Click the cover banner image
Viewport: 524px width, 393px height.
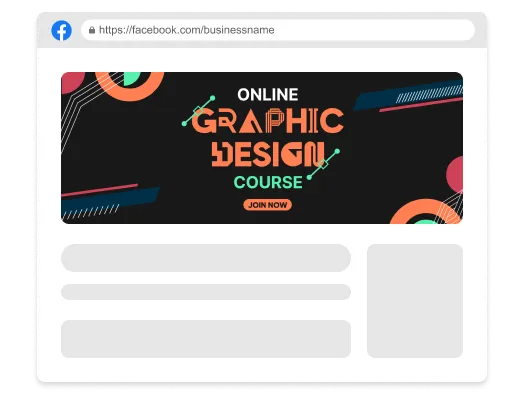(x=262, y=148)
